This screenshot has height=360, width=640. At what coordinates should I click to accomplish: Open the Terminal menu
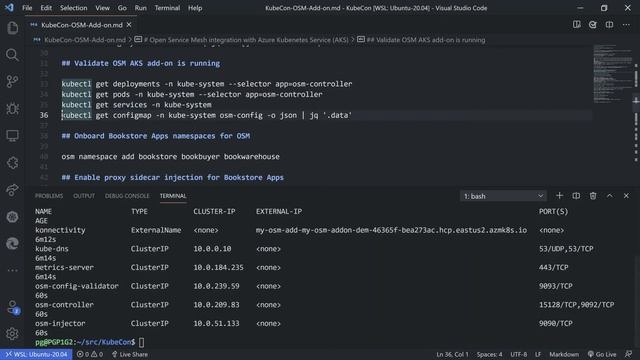point(167,8)
